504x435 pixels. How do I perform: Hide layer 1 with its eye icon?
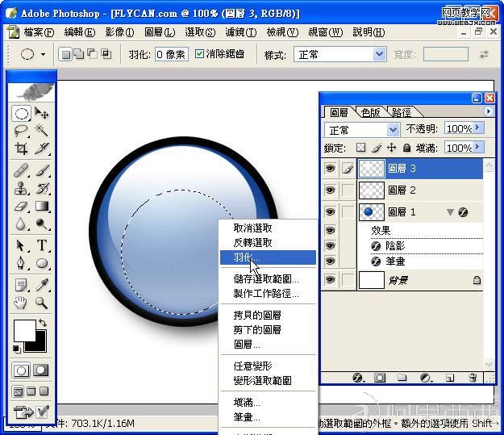click(x=330, y=212)
